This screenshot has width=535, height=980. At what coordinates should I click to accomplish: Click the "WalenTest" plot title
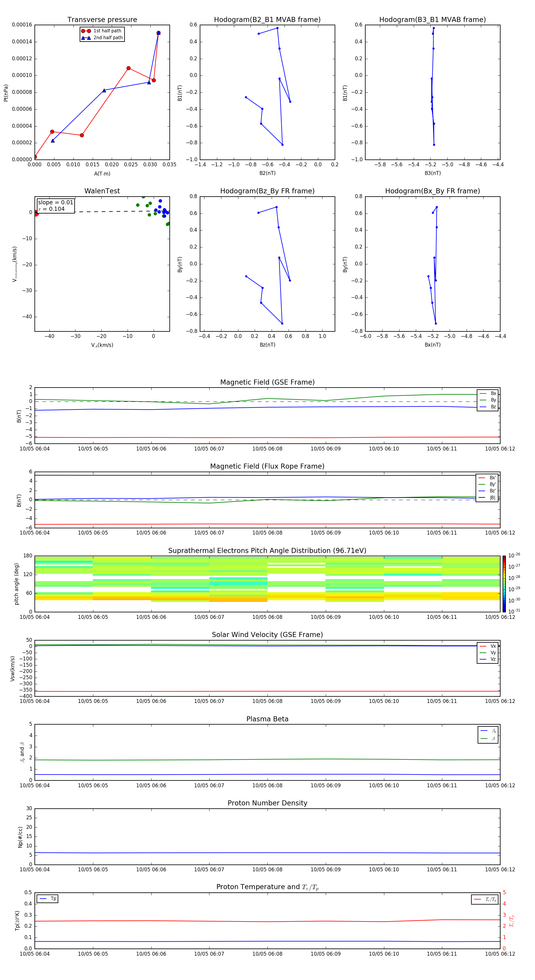click(x=102, y=191)
